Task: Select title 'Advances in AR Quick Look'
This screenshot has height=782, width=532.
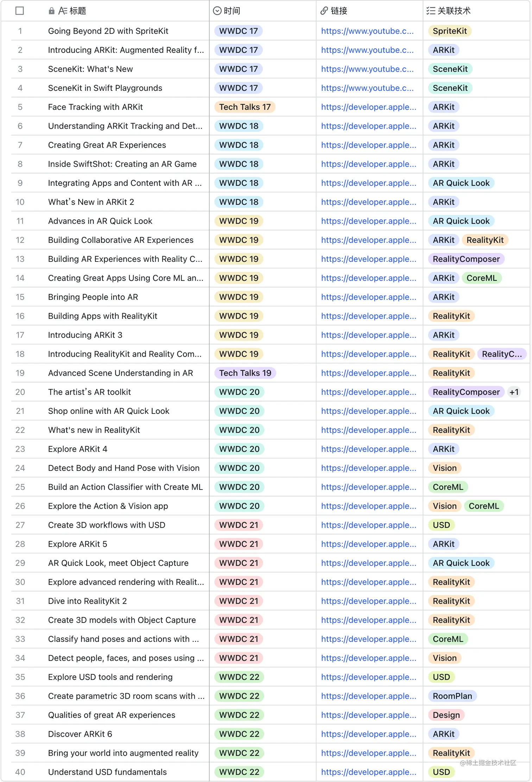Action: click(100, 221)
